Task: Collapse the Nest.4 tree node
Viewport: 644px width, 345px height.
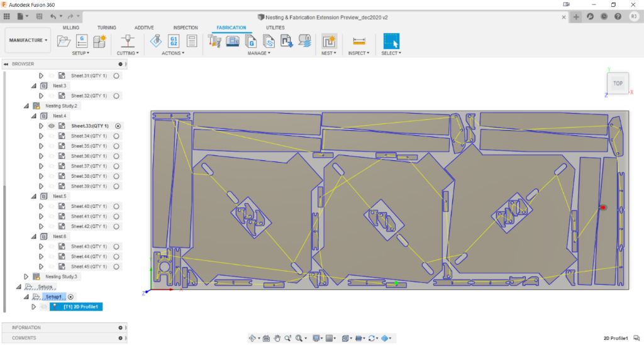Action: pos(34,116)
